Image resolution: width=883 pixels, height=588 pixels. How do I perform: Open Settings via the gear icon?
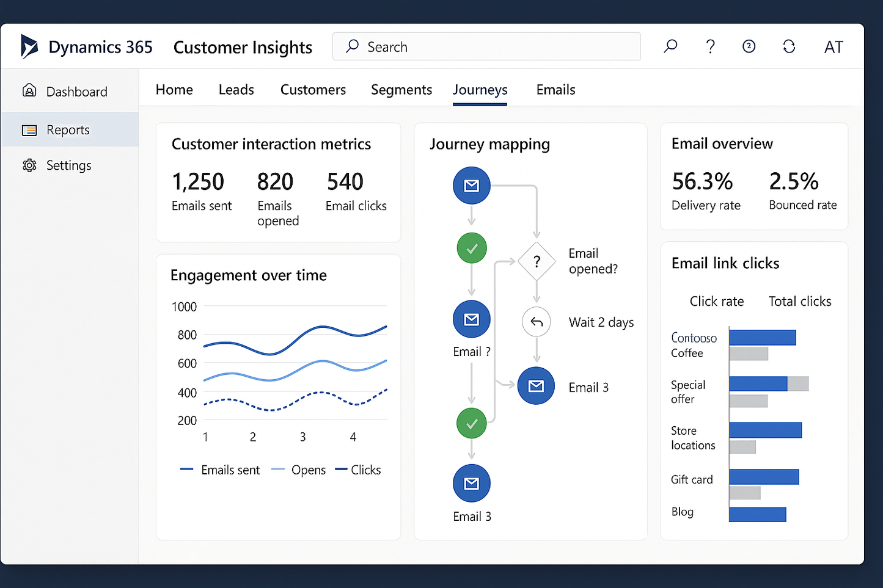[29, 165]
